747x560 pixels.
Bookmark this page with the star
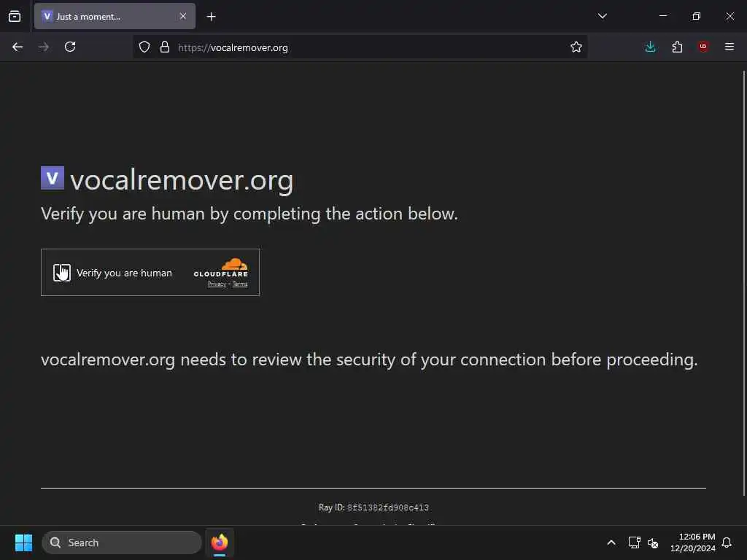tap(576, 47)
